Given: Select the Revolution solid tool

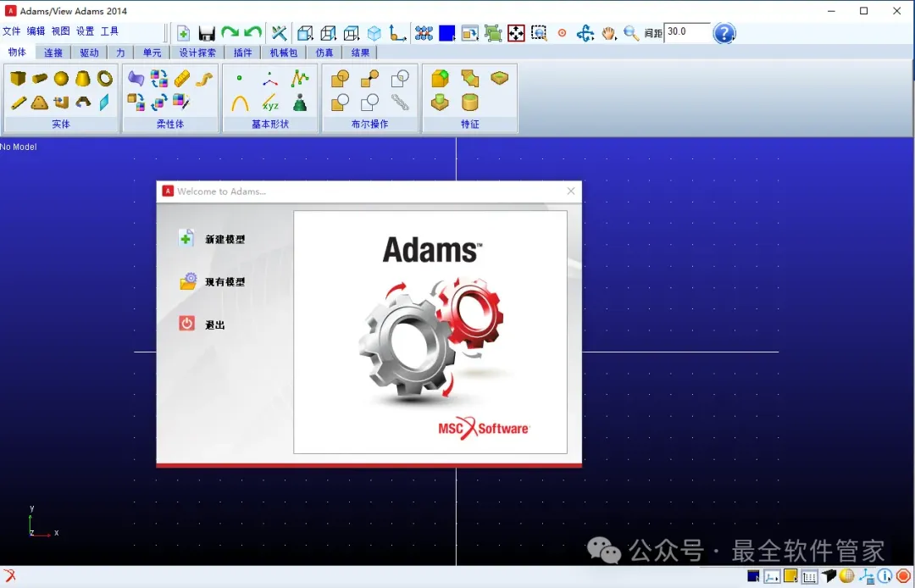Looking at the screenshot, I should pyautogui.click(x=83, y=103).
